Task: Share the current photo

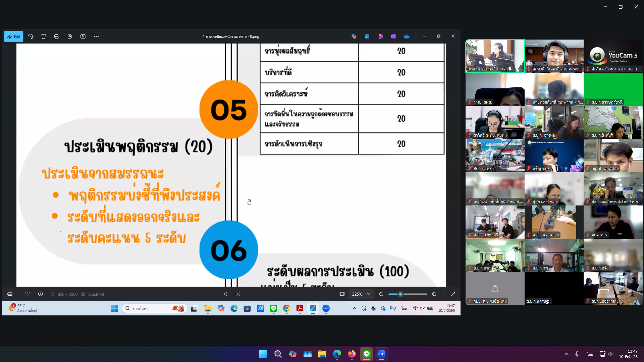Action: tap(70, 36)
